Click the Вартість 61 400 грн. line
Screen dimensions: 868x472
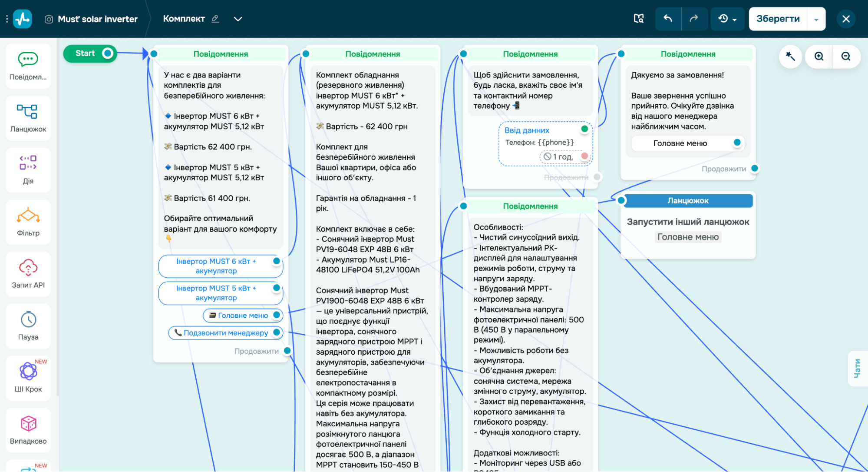coord(207,198)
